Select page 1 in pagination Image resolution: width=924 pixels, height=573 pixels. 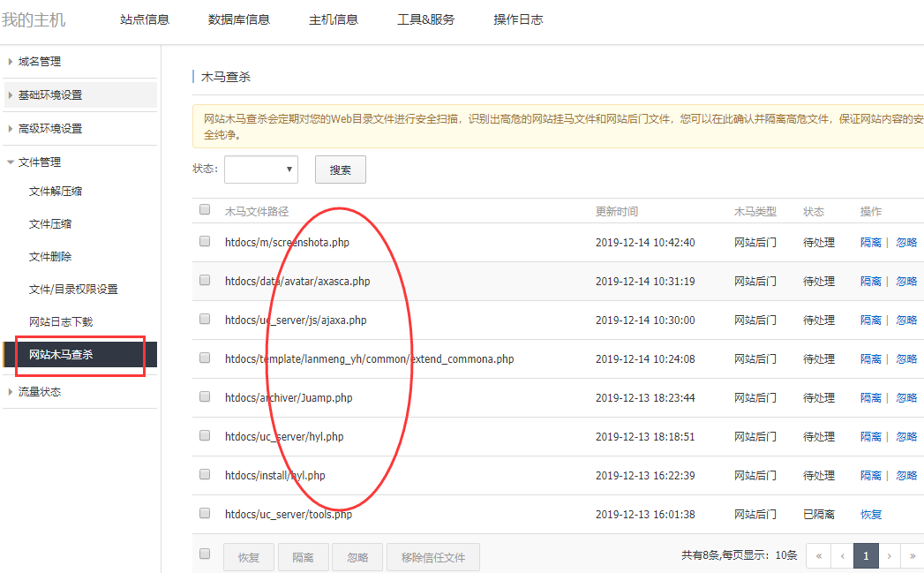coord(866,555)
